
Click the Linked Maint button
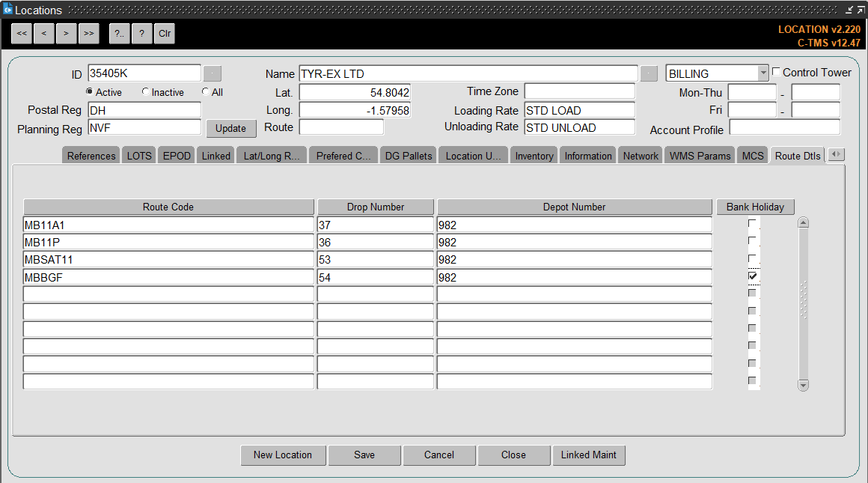pos(588,455)
